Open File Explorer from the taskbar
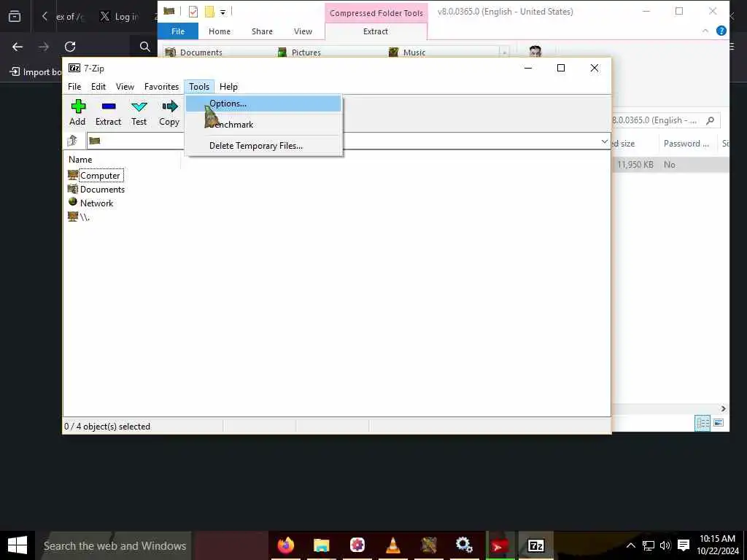 click(322, 545)
